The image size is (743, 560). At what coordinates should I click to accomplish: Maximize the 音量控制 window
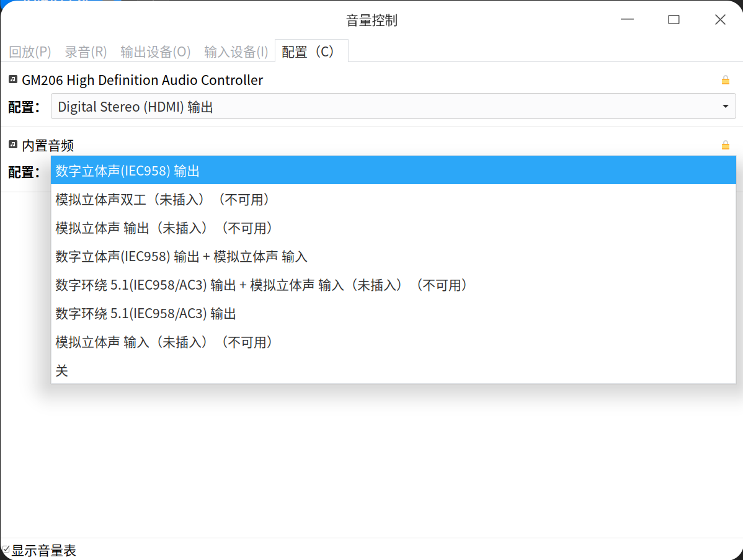[x=674, y=19]
